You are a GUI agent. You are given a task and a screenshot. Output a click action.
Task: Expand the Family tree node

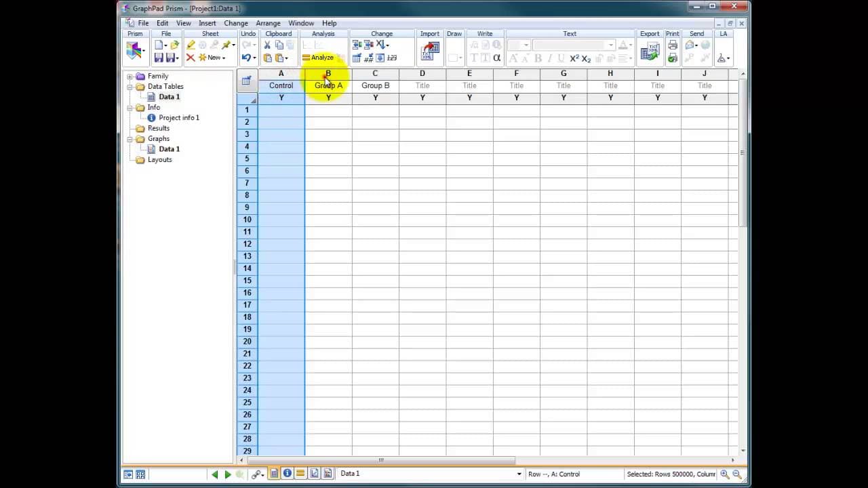(x=130, y=77)
